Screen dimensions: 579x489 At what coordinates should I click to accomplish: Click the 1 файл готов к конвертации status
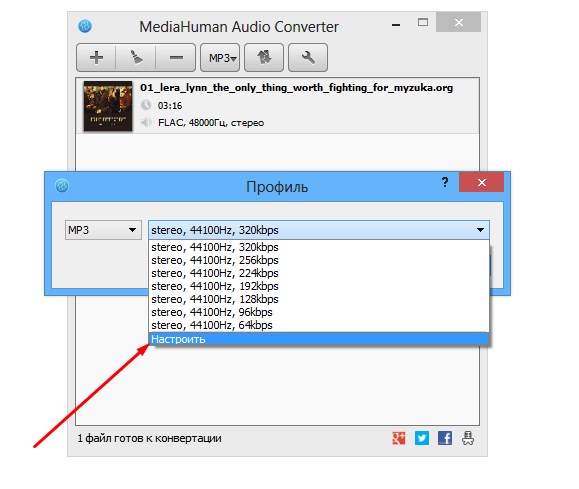tap(150, 438)
